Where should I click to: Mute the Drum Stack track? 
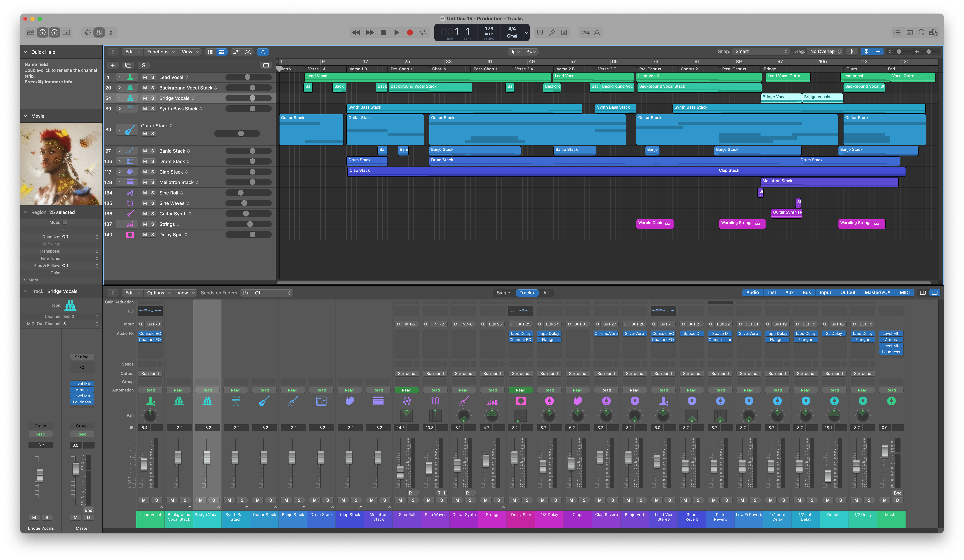coord(145,161)
